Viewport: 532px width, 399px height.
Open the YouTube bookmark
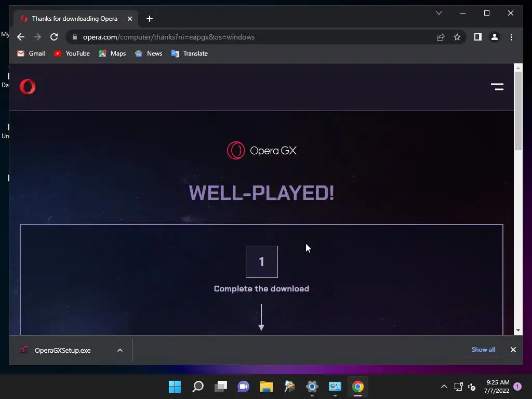coord(72,54)
